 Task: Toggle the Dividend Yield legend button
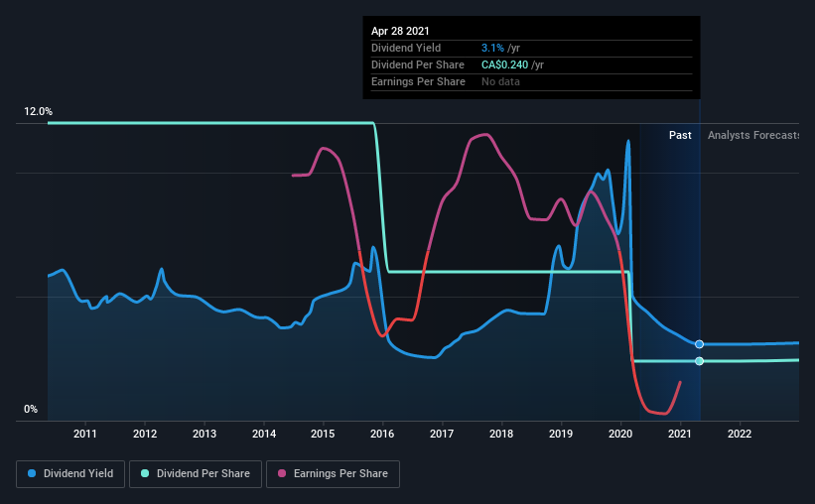pos(70,474)
